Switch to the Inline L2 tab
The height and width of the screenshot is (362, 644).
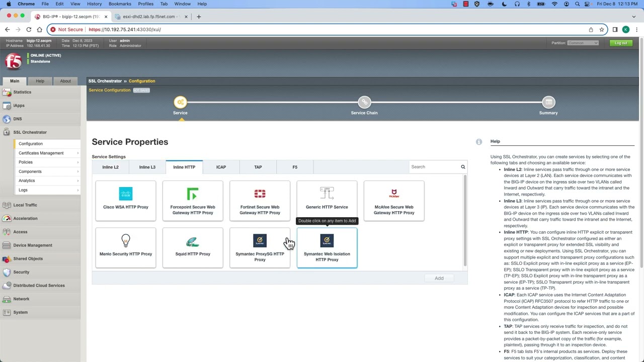pos(110,167)
